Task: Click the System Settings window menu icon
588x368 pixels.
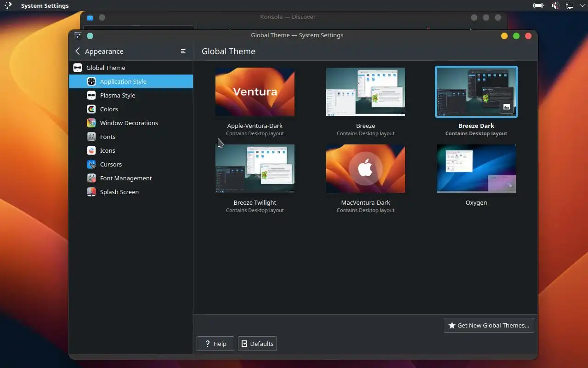Action: coord(78,35)
